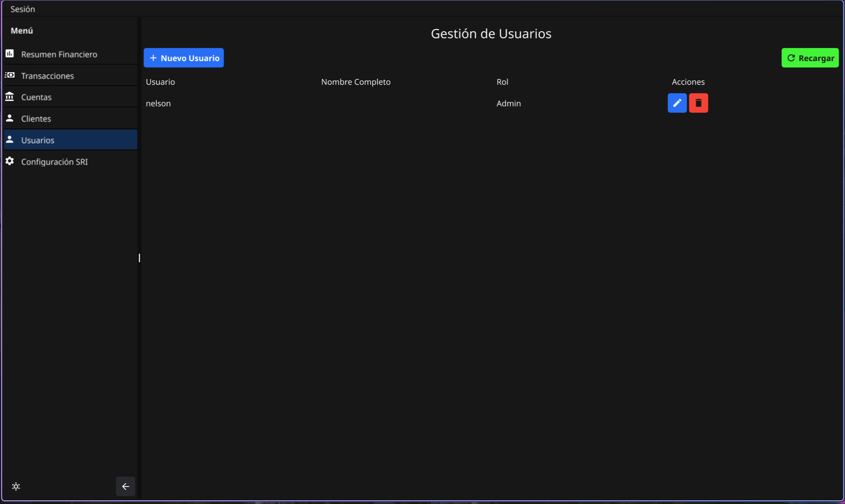Click the pencil edit icon for nelson
Screen dimensions: 845x504
click(x=677, y=103)
